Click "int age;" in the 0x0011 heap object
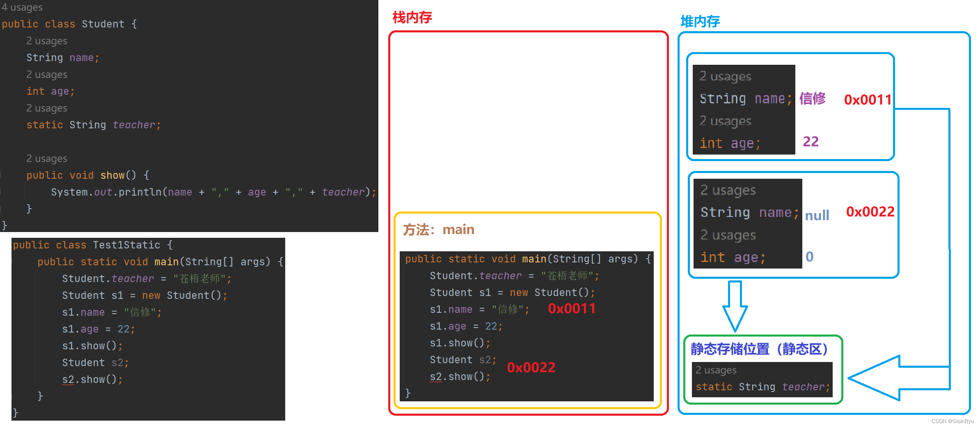 [x=730, y=143]
